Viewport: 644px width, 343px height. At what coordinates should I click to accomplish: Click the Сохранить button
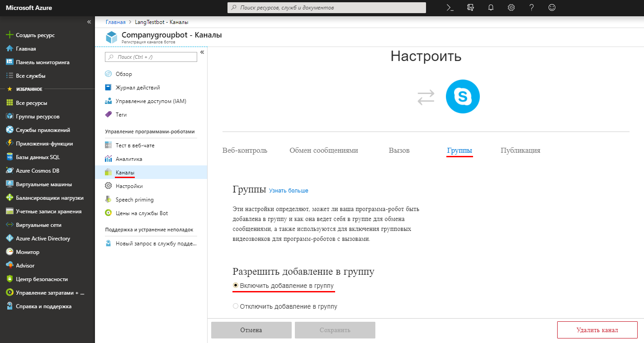(335, 330)
